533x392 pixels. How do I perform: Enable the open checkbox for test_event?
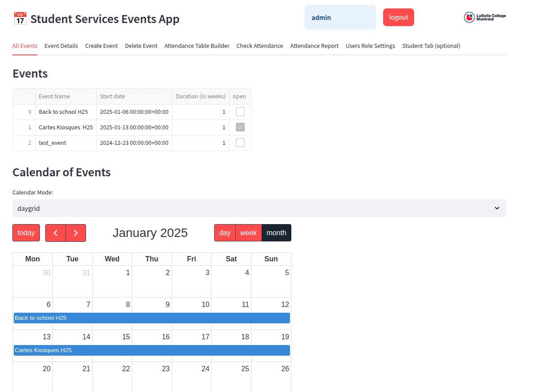(x=240, y=142)
